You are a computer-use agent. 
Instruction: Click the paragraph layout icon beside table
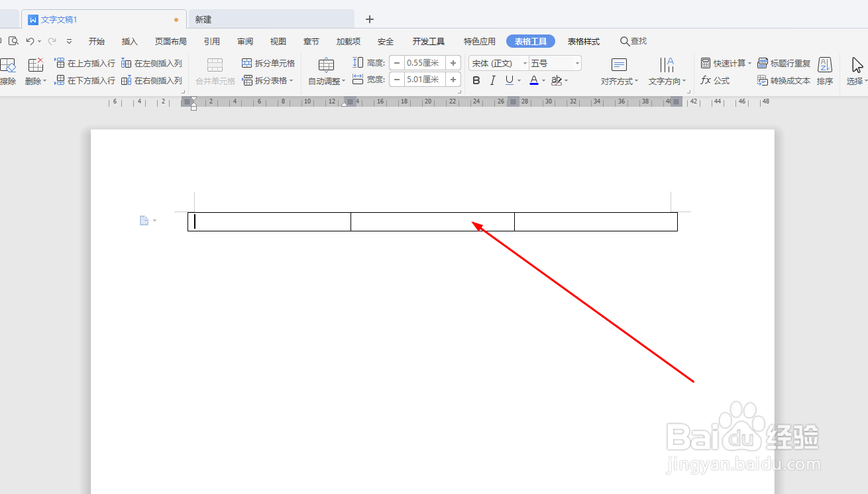pos(144,220)
